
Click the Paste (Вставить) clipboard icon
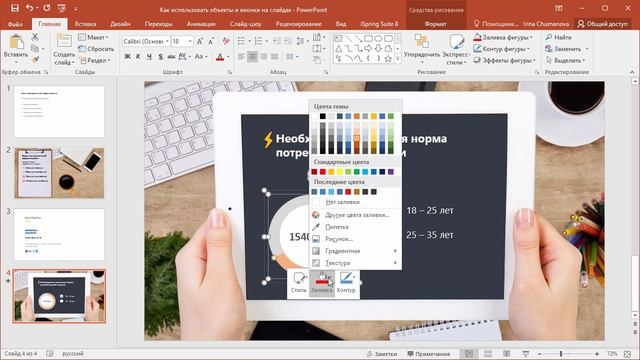point(16,42)
